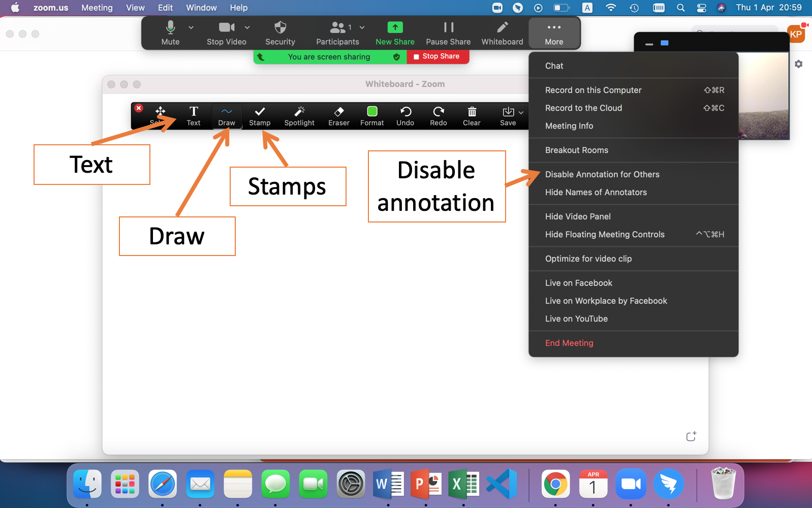Close the annotation toolbar with red X
812x508 pixels.
point(139,108)
